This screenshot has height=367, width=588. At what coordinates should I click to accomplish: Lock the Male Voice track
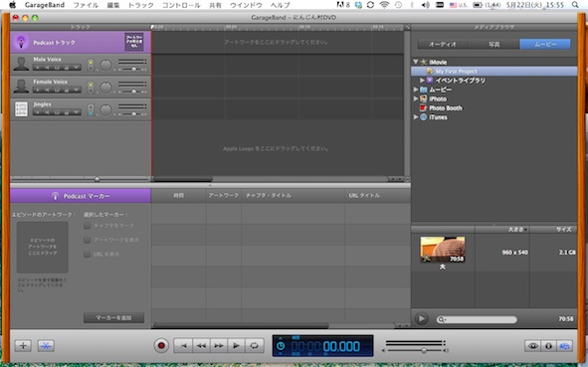pyautogui.click(x=67, y=68)
